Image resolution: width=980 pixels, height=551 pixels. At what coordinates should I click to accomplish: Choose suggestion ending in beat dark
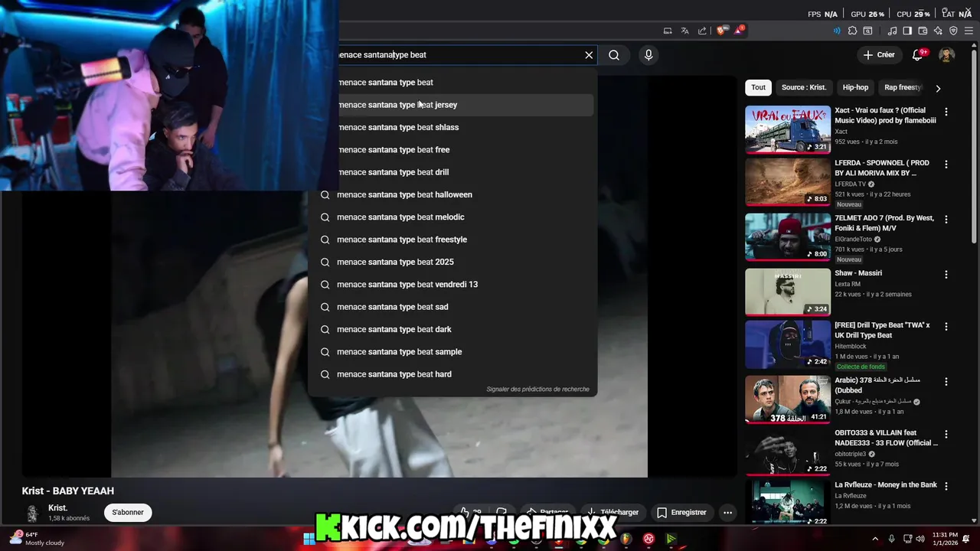point(452,329)
